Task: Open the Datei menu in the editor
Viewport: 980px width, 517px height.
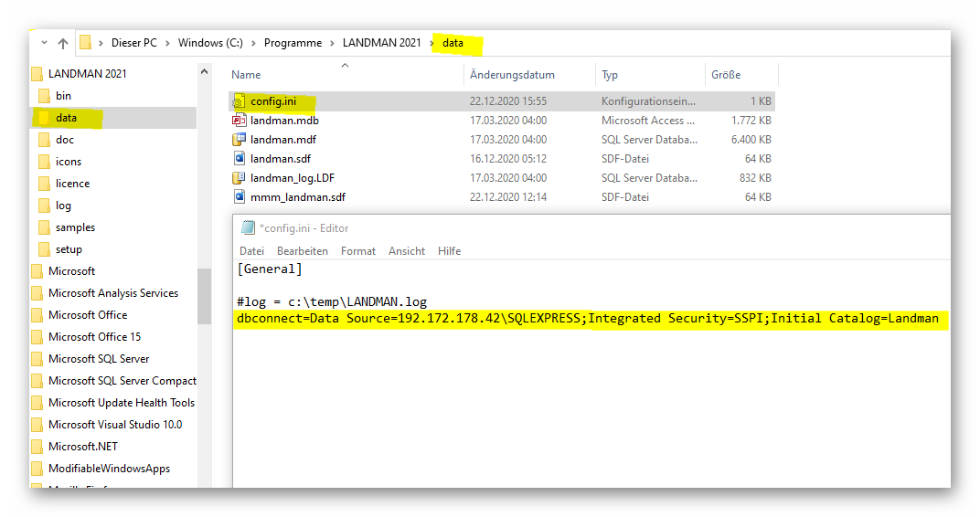Action: click(x=251, y=251)
